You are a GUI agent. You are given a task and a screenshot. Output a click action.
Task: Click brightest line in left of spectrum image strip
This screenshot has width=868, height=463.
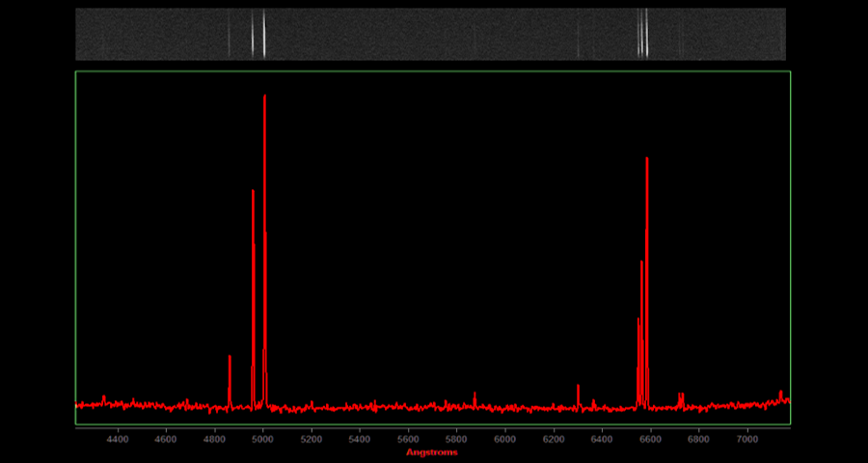(263, 35)
